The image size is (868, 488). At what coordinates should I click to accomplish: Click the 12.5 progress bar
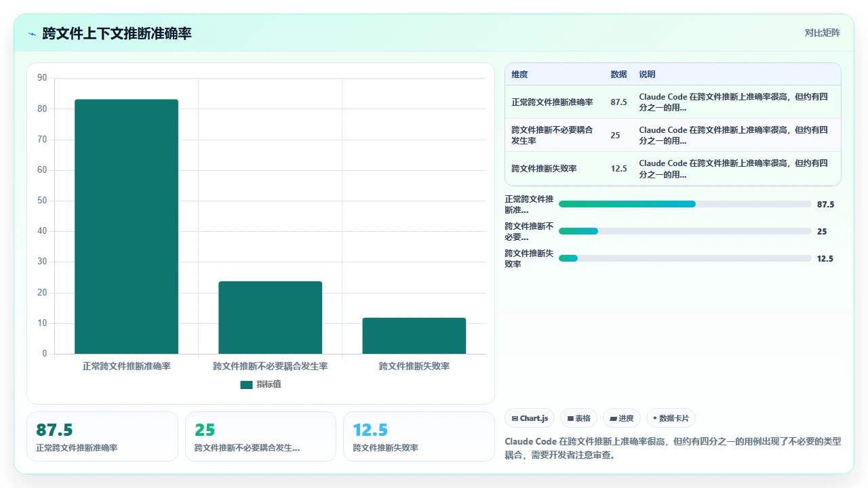[685, 258]
